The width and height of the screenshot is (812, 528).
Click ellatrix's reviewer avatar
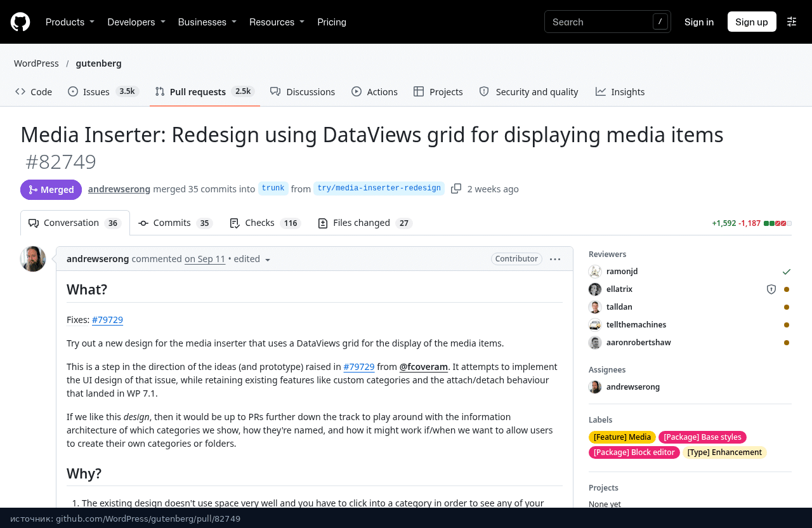tap(595, 289)
